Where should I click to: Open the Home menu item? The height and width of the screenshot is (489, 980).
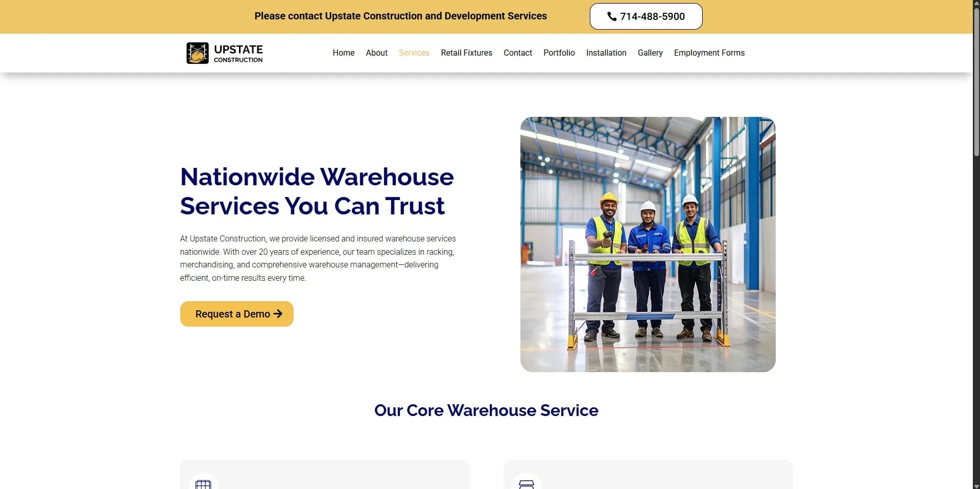pyautogui.click(x=343, y=53)
